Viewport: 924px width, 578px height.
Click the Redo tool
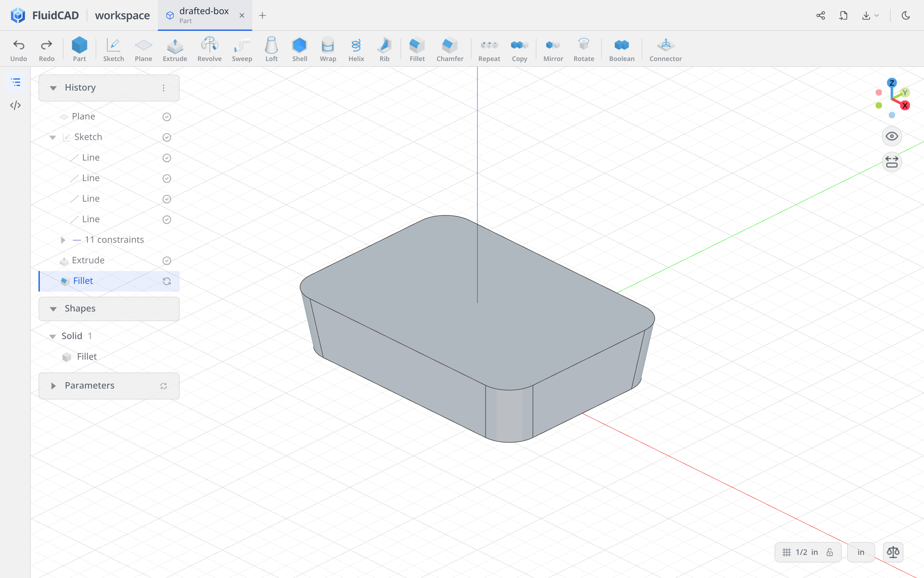47,50
